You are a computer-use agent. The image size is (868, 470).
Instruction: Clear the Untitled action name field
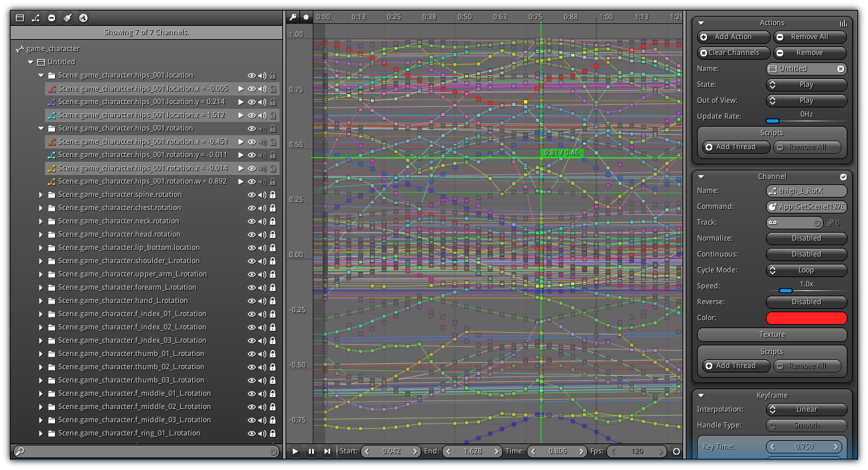click(841, 69)
